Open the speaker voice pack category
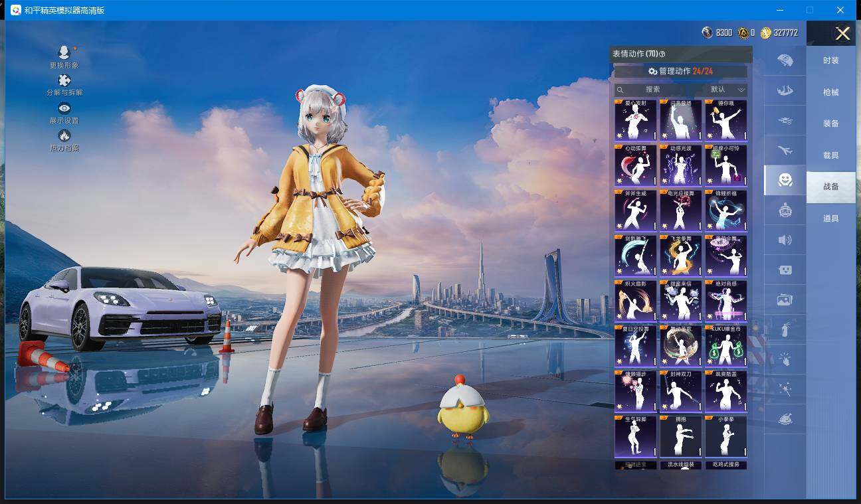The image size is (861, 504). pyautogui.click(x=785, y=240)
